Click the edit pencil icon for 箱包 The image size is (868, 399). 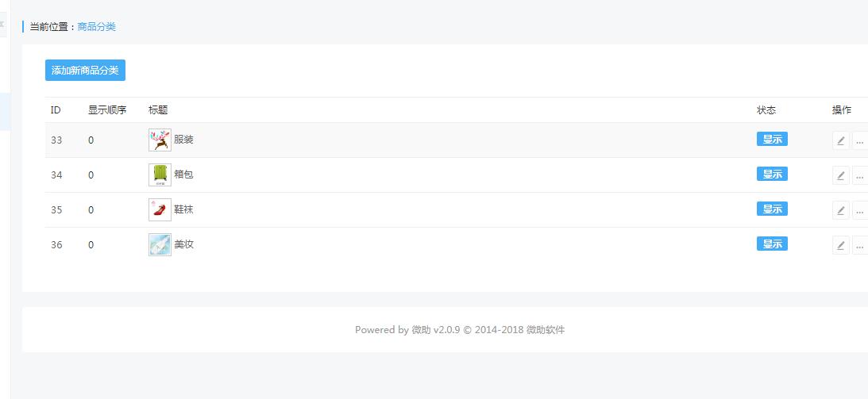pyautogui.click(x=840, y=175)
